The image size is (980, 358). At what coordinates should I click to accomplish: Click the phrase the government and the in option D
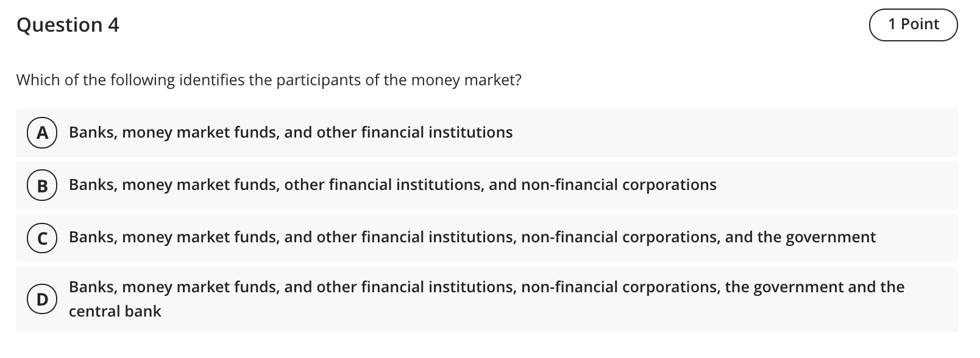click(x=815, y=287)
